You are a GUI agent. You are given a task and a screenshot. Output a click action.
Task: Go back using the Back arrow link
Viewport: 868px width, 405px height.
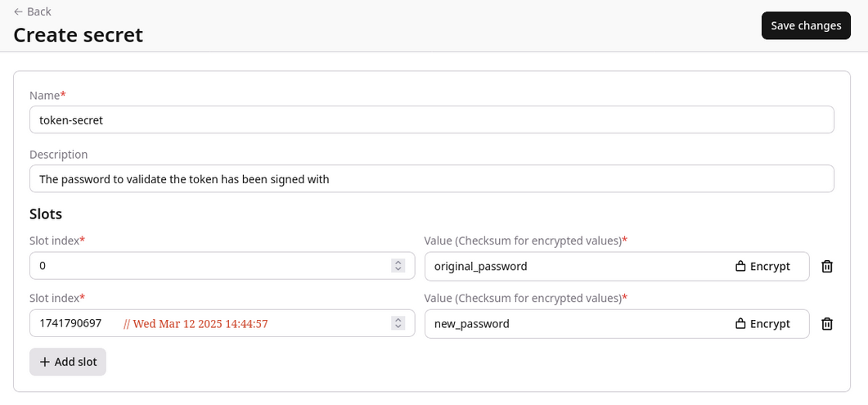(x=32, y=11)
